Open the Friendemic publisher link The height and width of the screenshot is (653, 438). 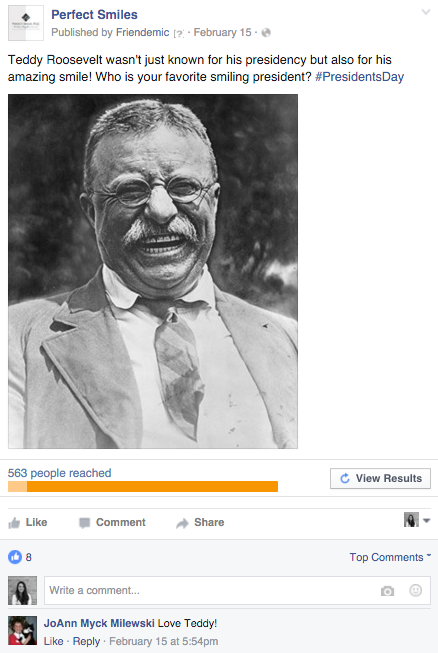[142, 32]
